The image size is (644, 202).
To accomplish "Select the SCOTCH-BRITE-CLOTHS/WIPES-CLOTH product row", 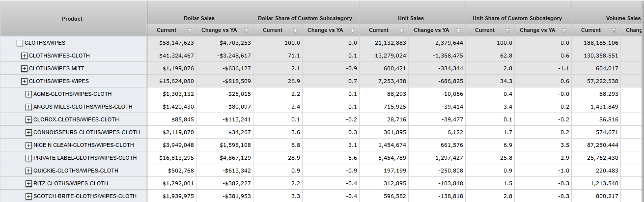I will click(84, 196).
